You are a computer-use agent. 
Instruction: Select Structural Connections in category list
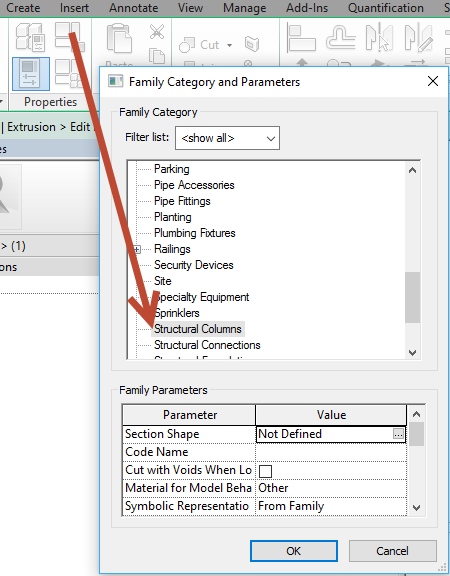click(x=207, y=345)
